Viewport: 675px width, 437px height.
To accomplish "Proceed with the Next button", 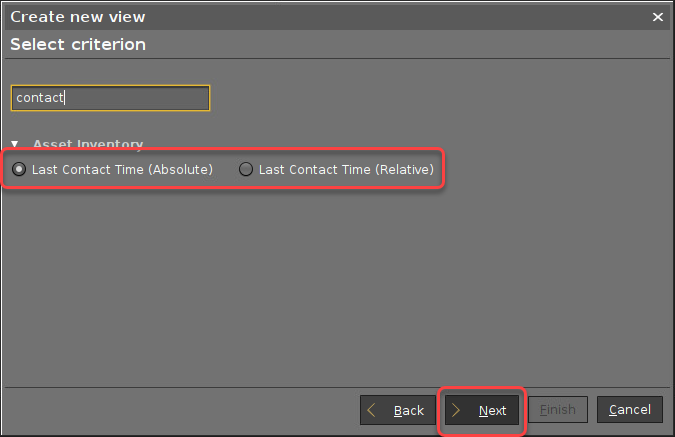I will click(482, 410).
